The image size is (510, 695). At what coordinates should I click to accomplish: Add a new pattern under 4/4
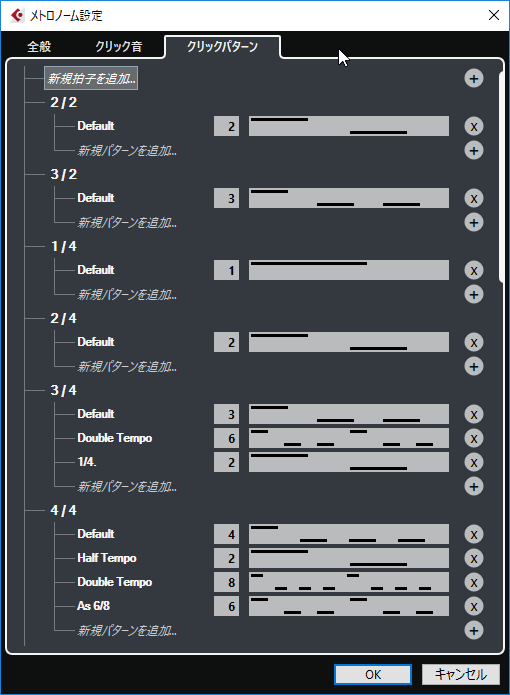click(x=474, y=630)
